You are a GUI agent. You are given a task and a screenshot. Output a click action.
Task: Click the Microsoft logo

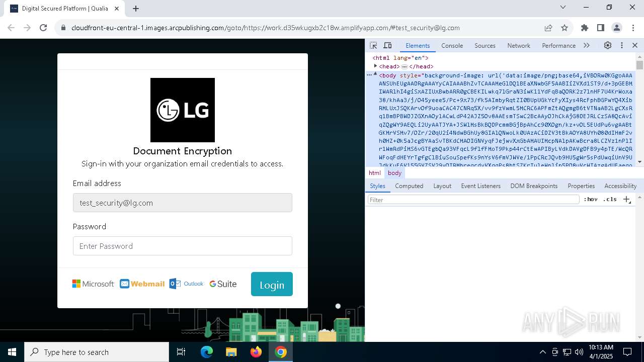(x=93, y=284)
